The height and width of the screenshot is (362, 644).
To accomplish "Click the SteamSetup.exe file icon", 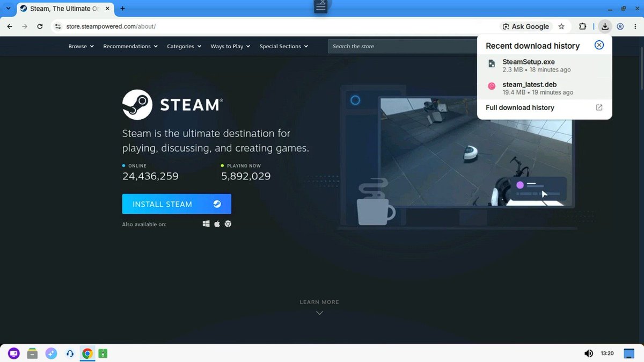I will pos(492,64).
